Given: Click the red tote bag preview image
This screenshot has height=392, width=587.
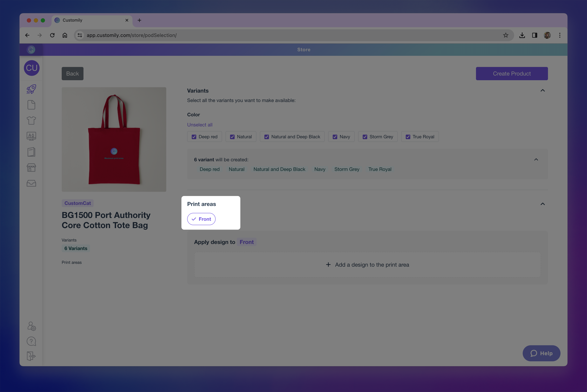Looking at the screenshot, I should [x=114, y=140].
